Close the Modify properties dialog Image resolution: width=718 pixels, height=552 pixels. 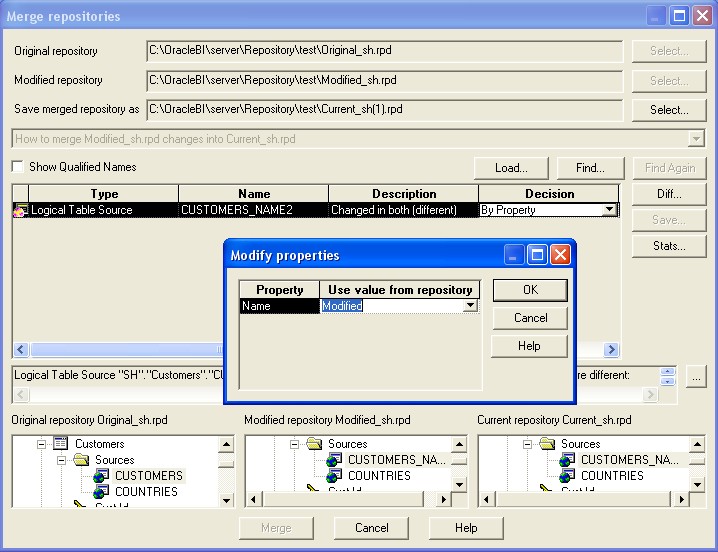click(560, 255)
